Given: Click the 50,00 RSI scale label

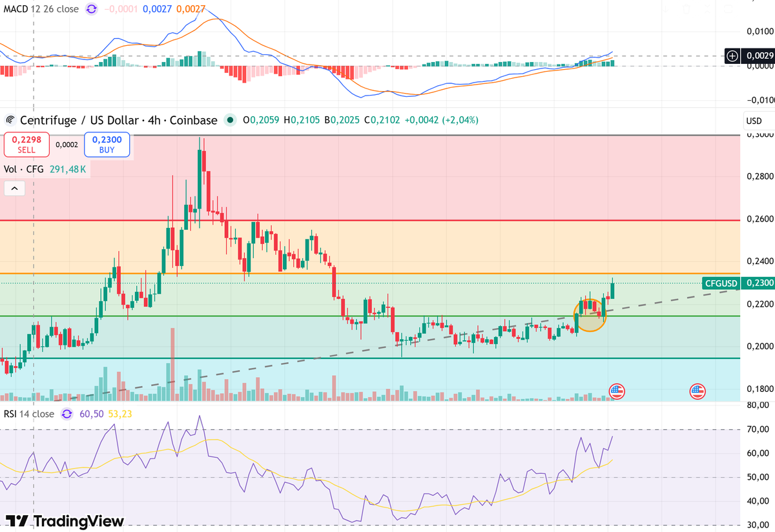Looking at the screenshot, I should pos(757,477).
